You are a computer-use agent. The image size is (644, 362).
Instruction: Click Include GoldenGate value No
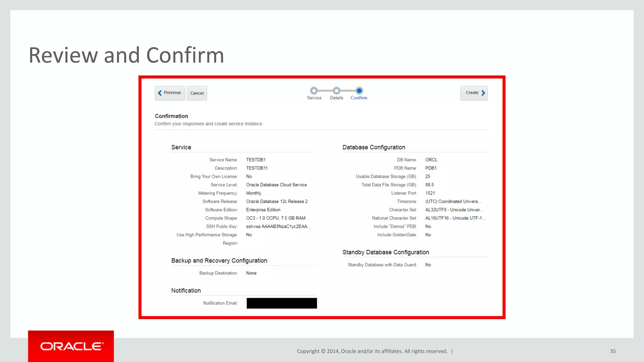[428, 235]
